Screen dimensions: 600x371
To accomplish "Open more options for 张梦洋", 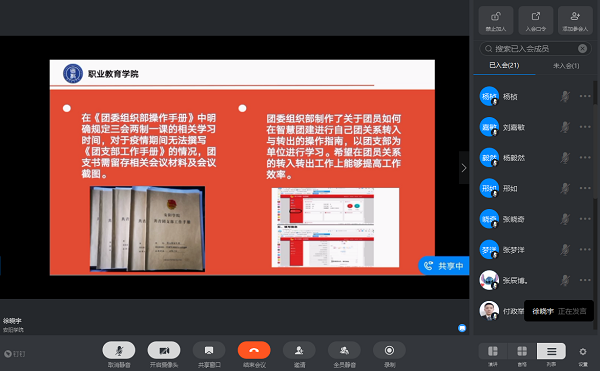I will coord(585,249).
